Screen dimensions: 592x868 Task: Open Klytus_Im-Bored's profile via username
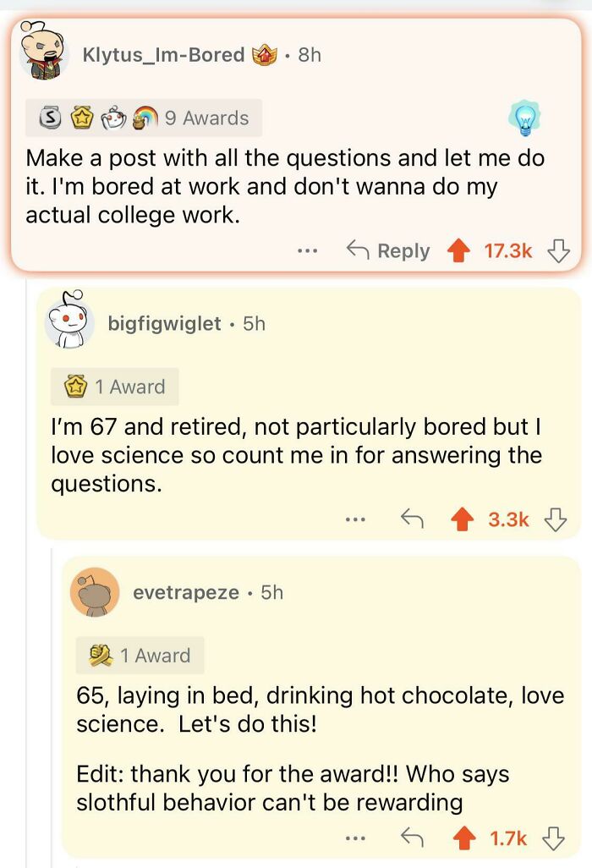click(x=159, y=53)
